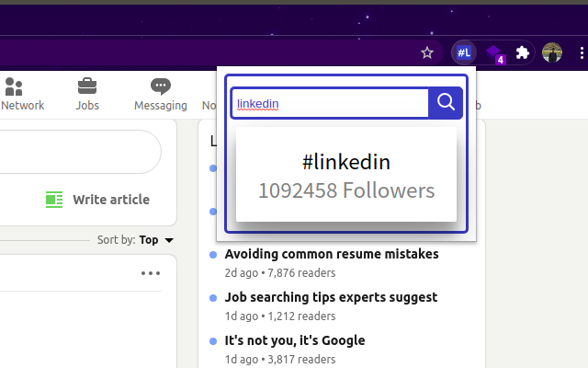588x368 pixels.
Task: Click the 2d ago 7,876 readers text
Action: [280, 273]
